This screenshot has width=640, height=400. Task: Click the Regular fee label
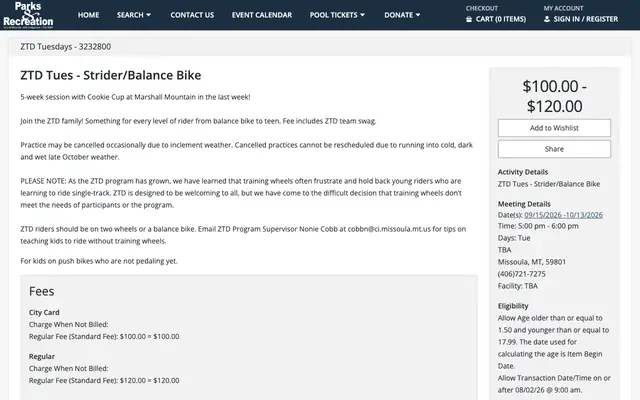(42, 356)
